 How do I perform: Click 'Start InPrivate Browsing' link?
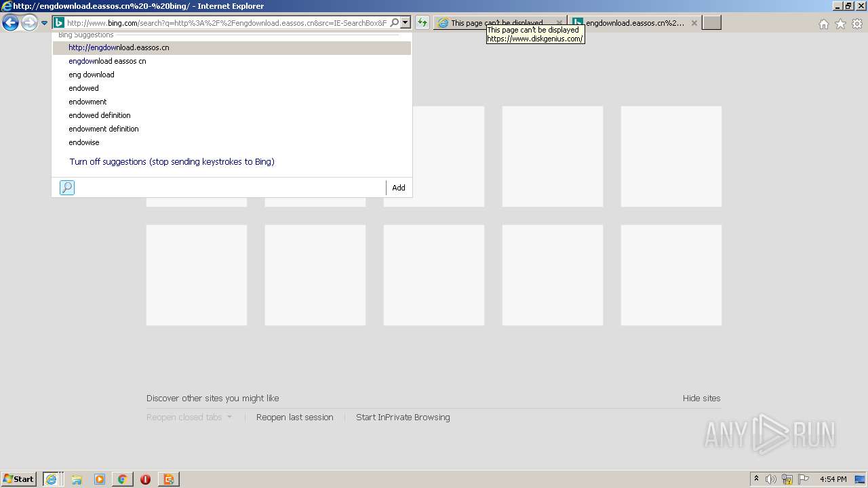pyautogui.click(x=403, y=418)
